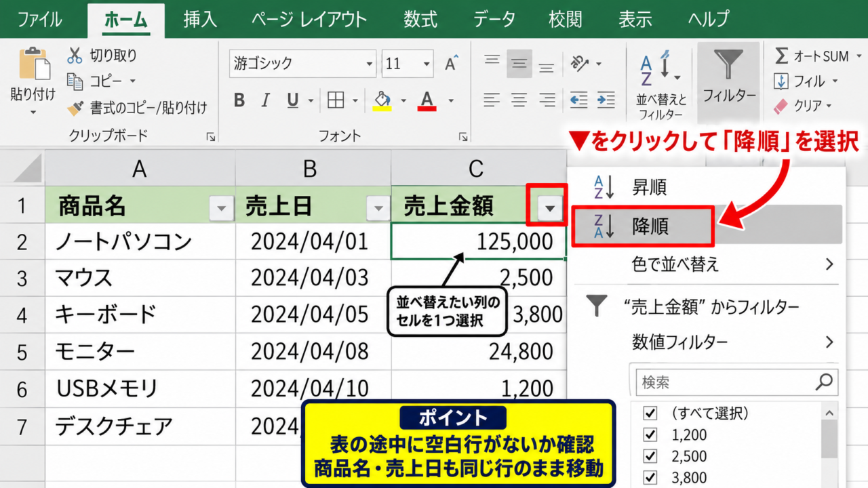
Task: Click the Orientation angled text icon
Action: pyautogui.click(x=580, y=64)
